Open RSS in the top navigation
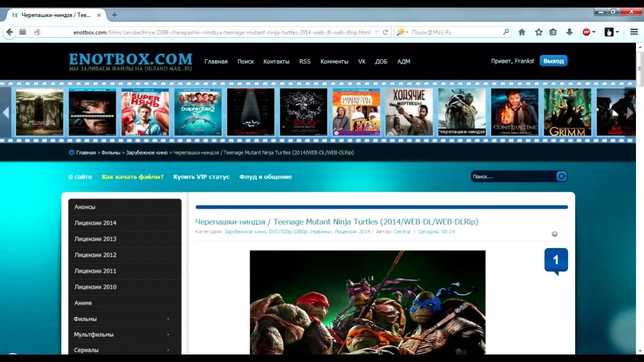644x362 pixels. [305, 61]
